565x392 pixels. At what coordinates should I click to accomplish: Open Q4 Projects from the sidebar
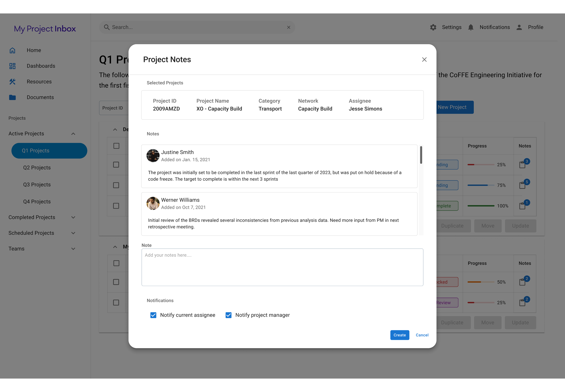click(x=37, y=202)
